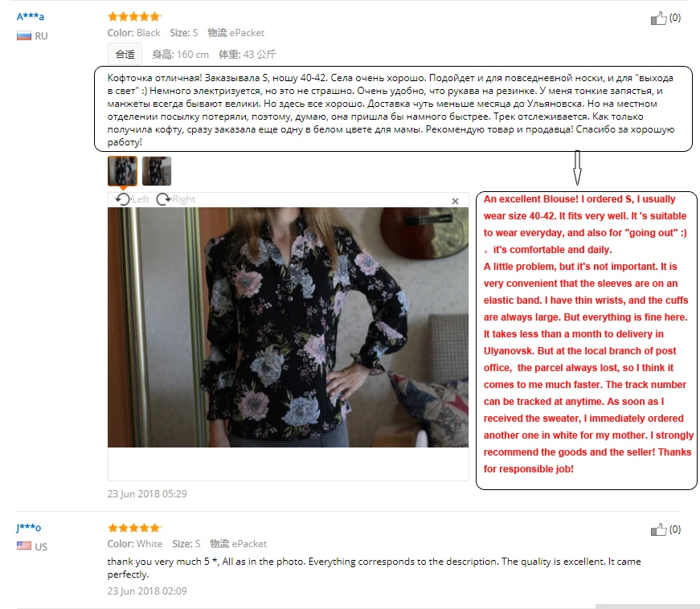Rotate the photo right
The image size is (700, 609).
[176, 199]
